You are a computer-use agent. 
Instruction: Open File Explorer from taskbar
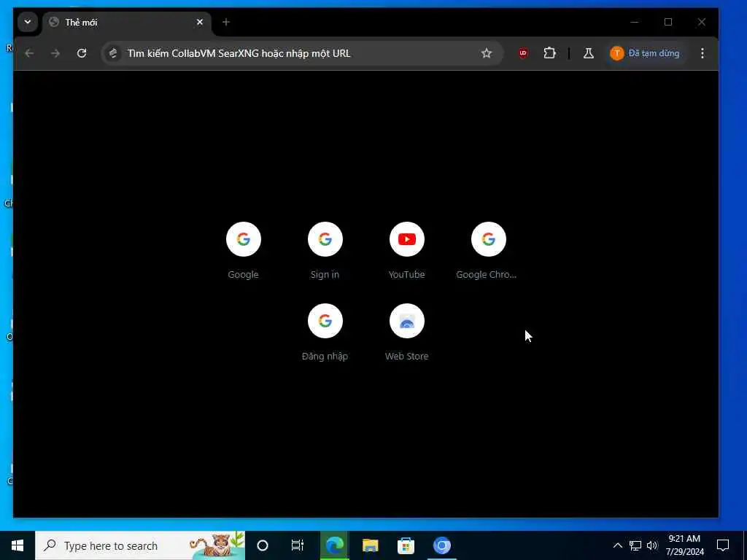coord(370,545)
